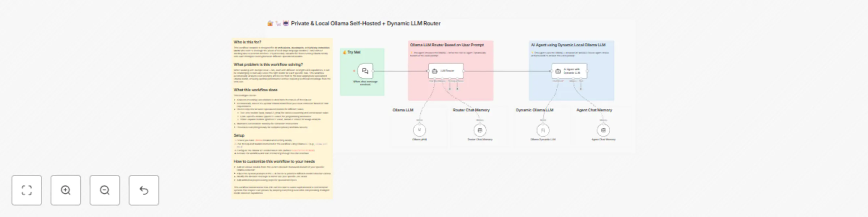This screenshot has height=217, width=868.
Task: Select the LLM Router agent node
Action: 446,71
